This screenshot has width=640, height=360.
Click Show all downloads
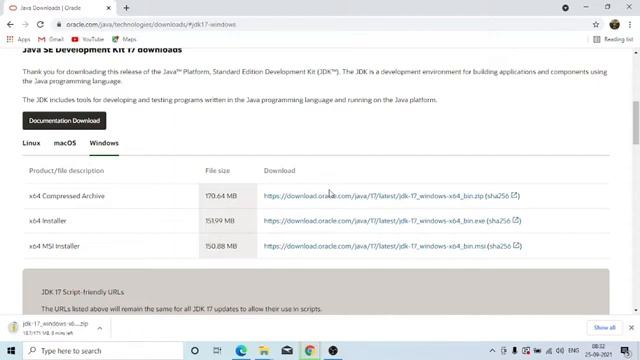coord(604,328)
